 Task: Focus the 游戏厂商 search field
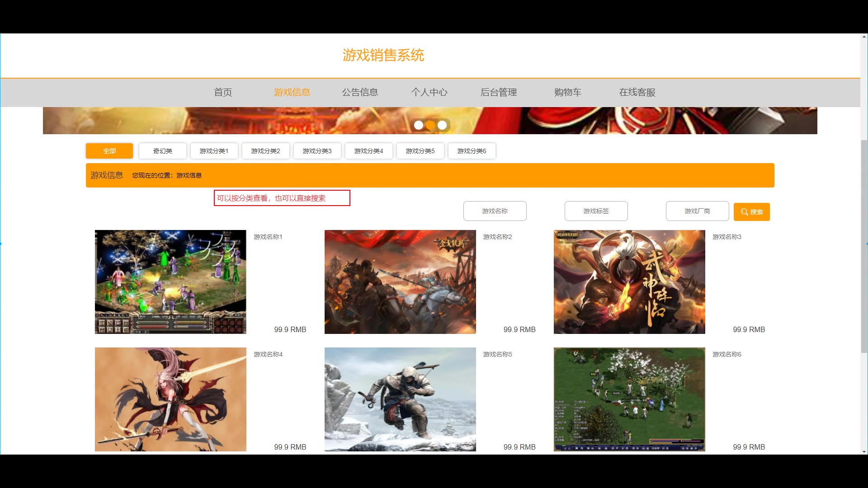[x=698, y=211]
